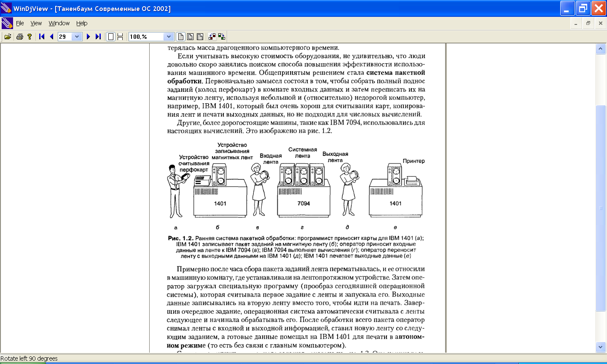Minimize the inner document window
This screenshot has height=364, width=607.
click(x=576, y=23)
